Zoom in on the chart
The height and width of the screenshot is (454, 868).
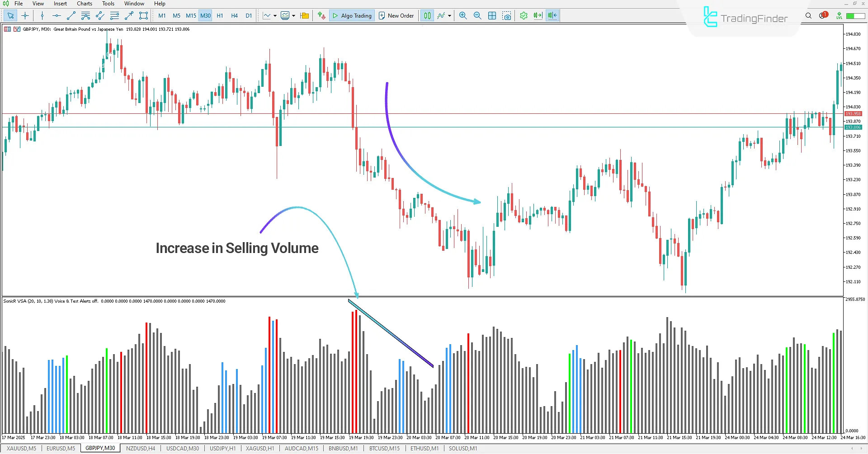pyautogui.click(x=462, y=15)
